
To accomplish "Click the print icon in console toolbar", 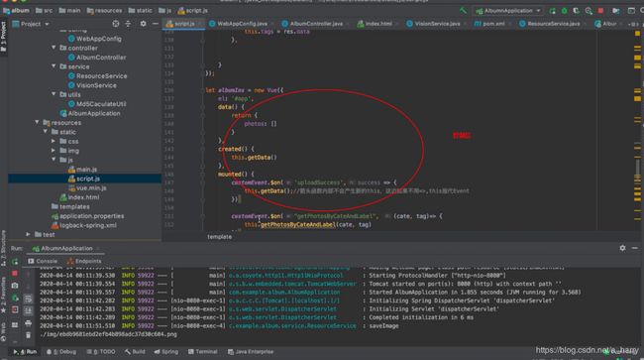I will tap(28, 324).
